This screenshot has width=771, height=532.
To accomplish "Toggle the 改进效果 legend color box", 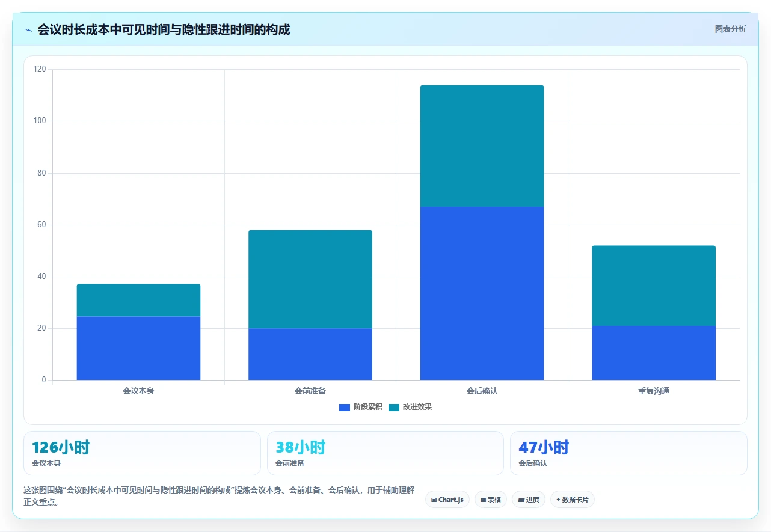I will pyautogui.click(x=394, y=407).
